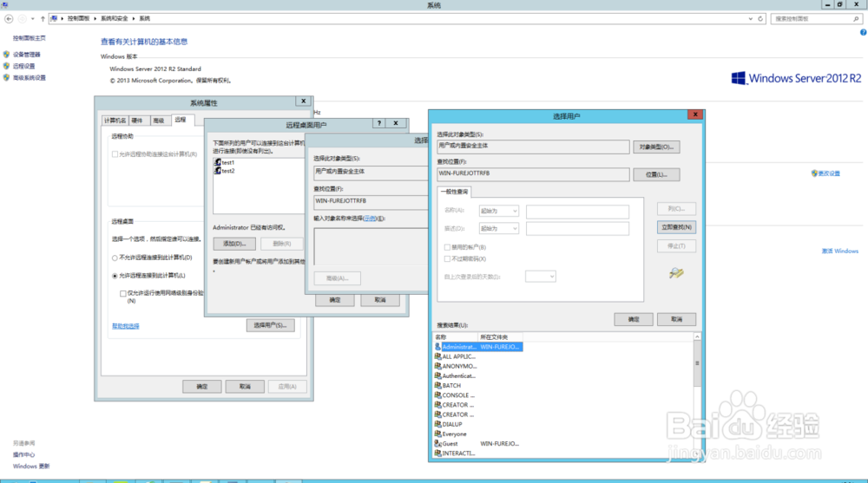The width and height of the screenshot is (868, 483).
Task: Switch to the 高级 tab in 系统属性
Action: (x=159, y=121)
